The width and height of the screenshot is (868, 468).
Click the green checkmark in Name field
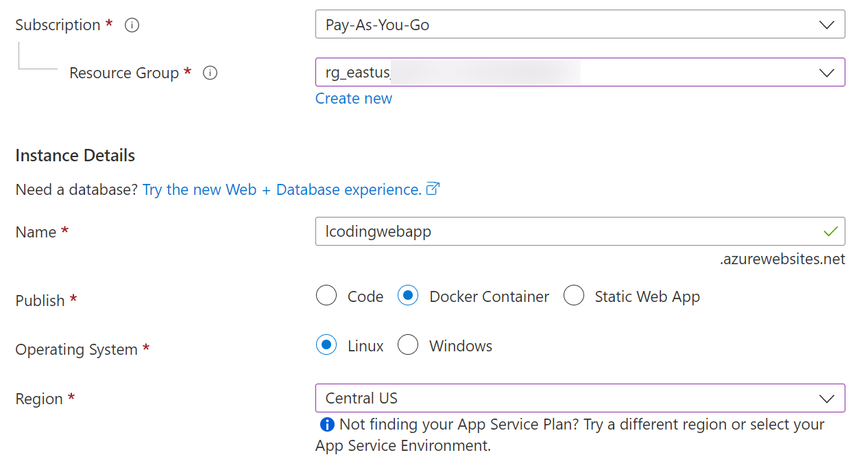pyautogui.click(x=830, y=231)
